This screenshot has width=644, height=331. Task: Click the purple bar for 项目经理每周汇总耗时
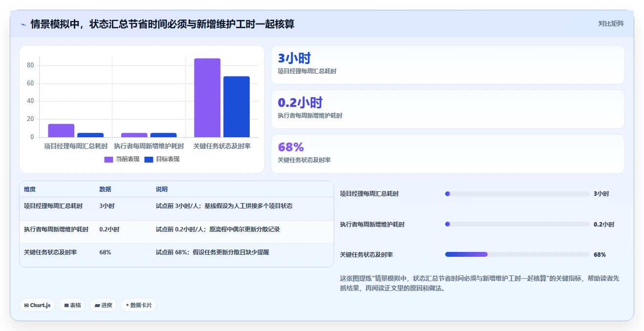coord(61,130)
